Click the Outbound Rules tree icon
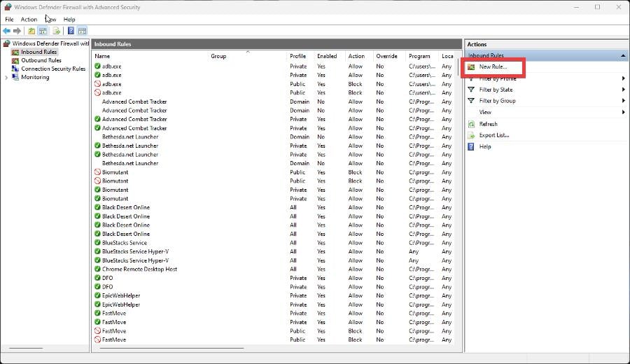630x364 pixels. (15, 61)
